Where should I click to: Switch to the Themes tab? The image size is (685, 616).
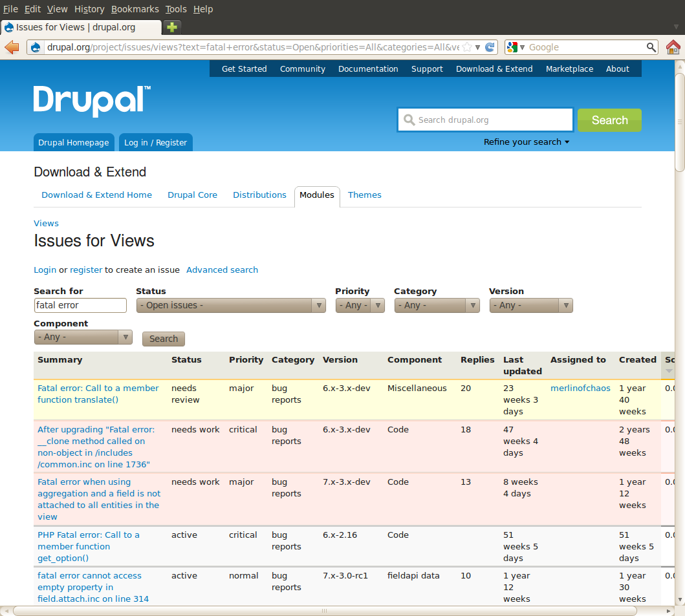364,195
